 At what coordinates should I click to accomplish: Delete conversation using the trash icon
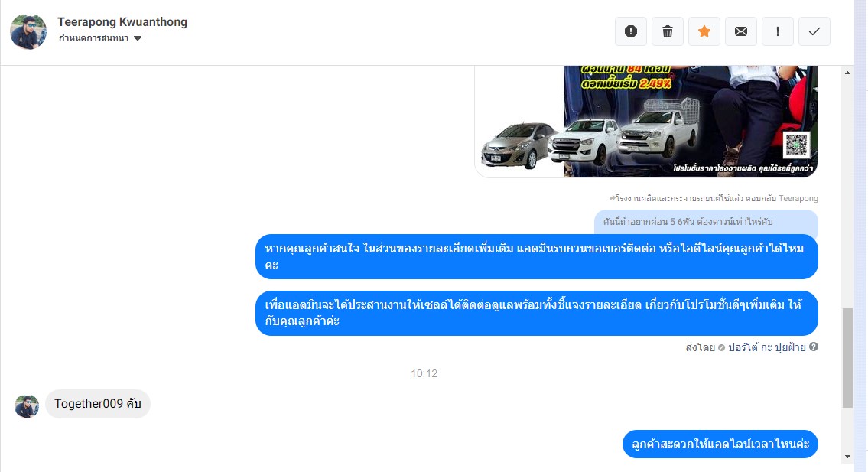668,31
